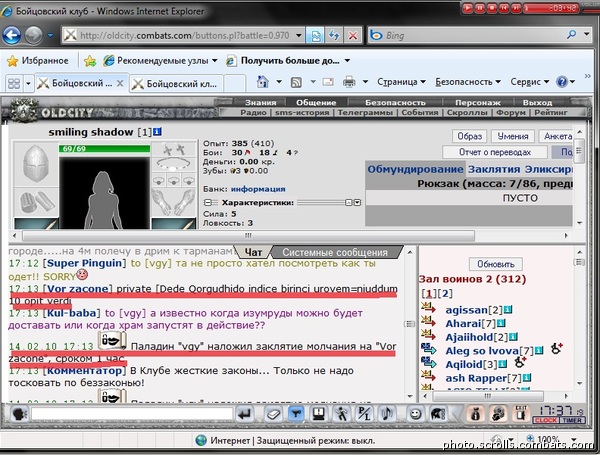Click the money bag icon
Viewport: 600px width, 455px height.
(x=476, y=414)
